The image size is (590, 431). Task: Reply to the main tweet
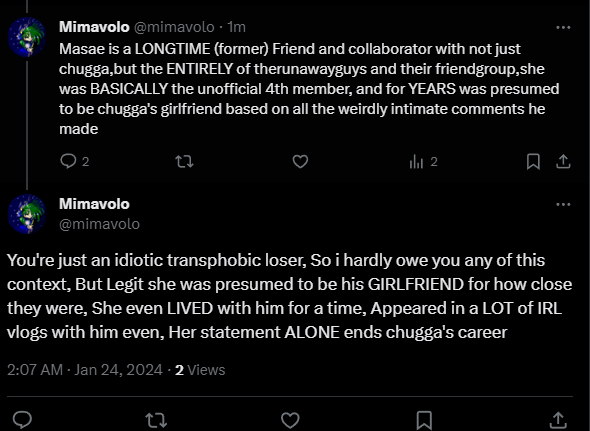[x=22, y=420]
